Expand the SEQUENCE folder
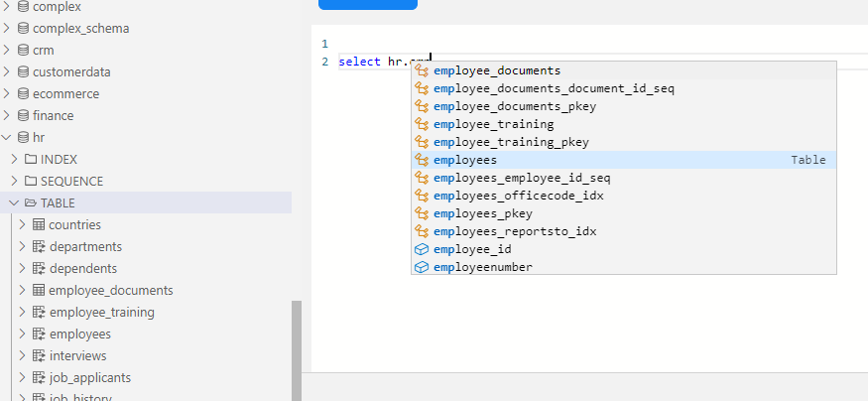Screen dimensions: 868x401 [x=15, y=181]
